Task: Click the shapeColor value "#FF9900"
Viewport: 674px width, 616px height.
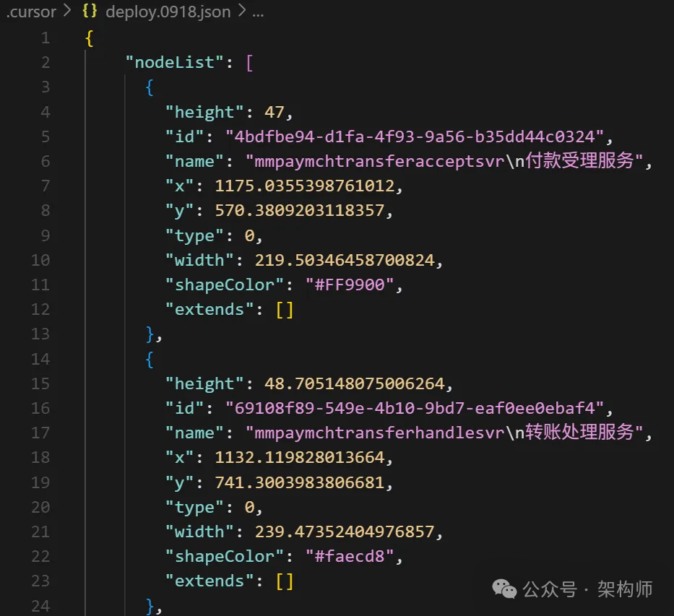Action: coord(350,285)
